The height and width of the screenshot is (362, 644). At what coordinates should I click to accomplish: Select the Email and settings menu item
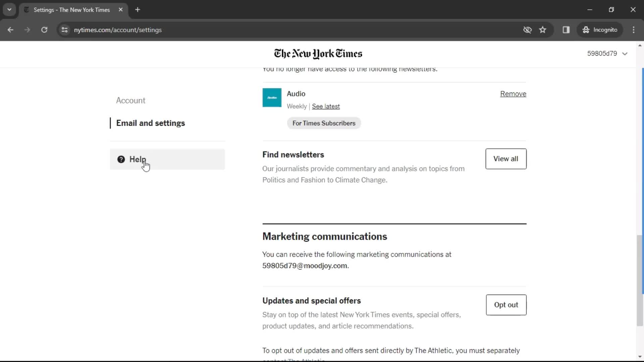150,123
